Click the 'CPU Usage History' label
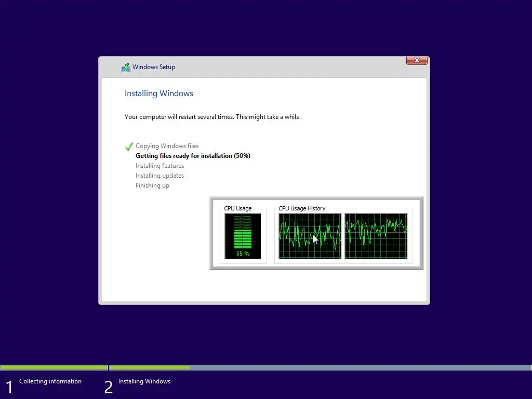The height and width of the screenshot is (399, 532). 302,208
